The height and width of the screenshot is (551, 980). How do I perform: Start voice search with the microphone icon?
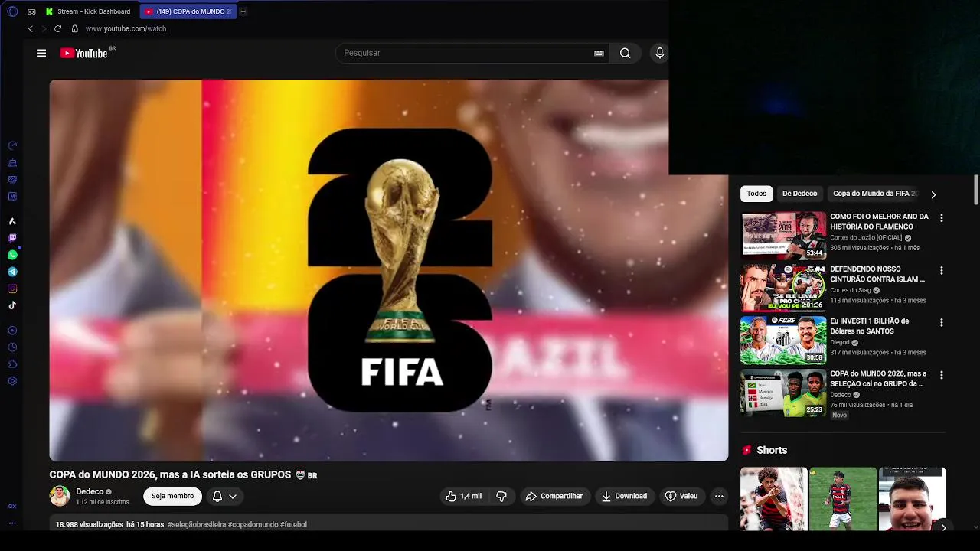coord(659,53)
